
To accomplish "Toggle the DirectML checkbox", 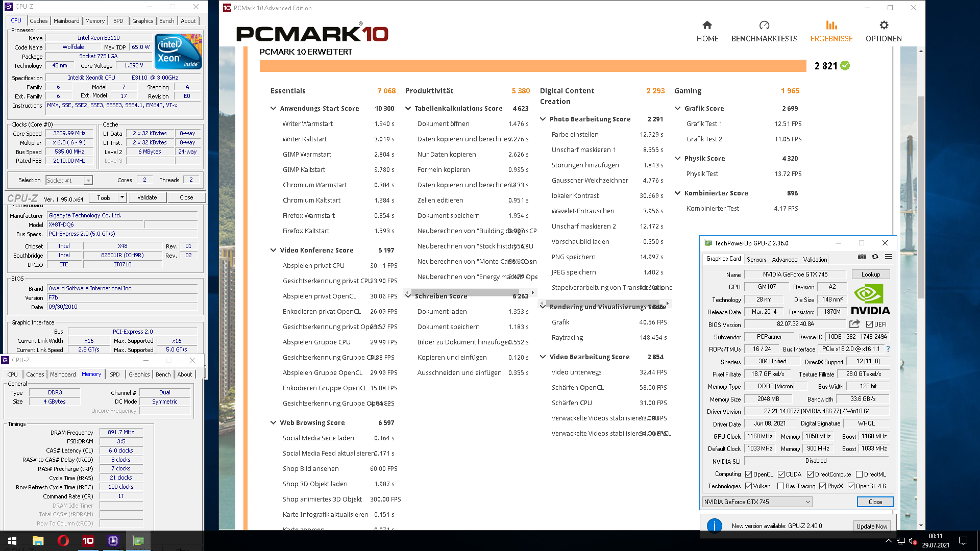I will pos(859,474).
